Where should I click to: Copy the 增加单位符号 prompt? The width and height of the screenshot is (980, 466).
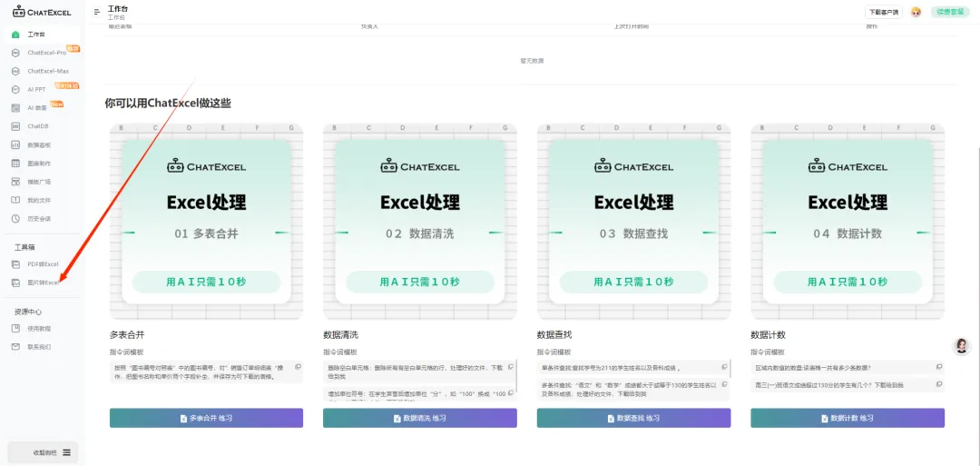511,392
